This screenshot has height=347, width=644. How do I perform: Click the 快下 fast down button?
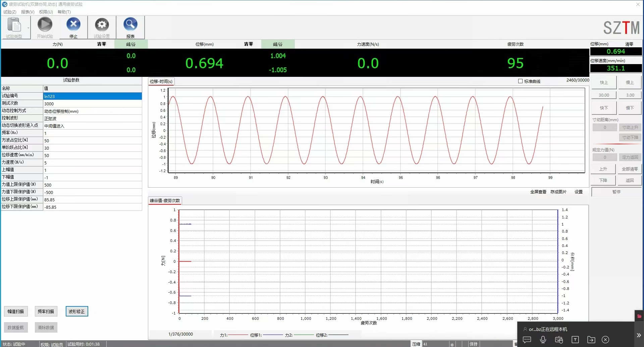(x=604, y=108)
